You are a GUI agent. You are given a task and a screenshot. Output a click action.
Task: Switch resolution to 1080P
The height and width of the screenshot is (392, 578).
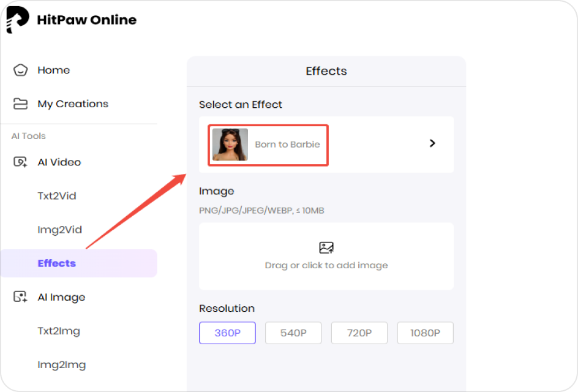pyautogui.click(x=425, y=333)
